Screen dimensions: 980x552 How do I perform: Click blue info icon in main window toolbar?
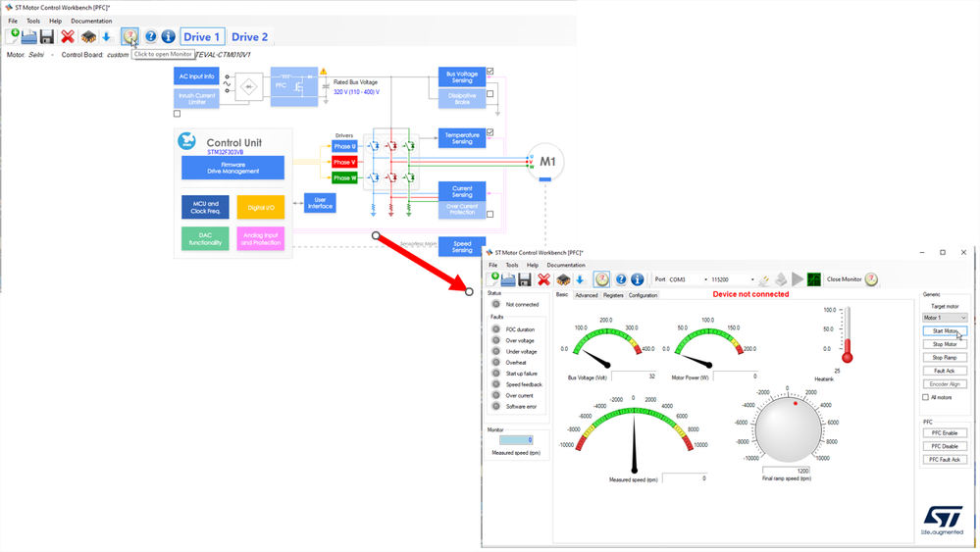[x=168, y=37]
